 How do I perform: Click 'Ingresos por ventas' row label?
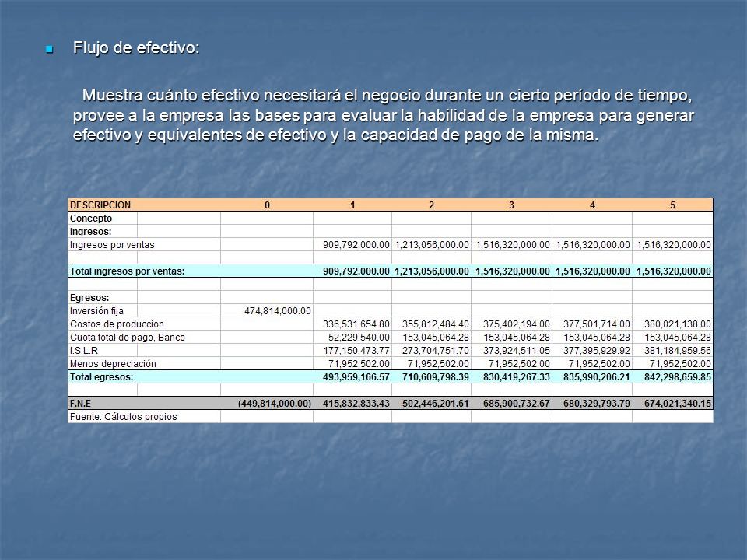pos(112,245)
